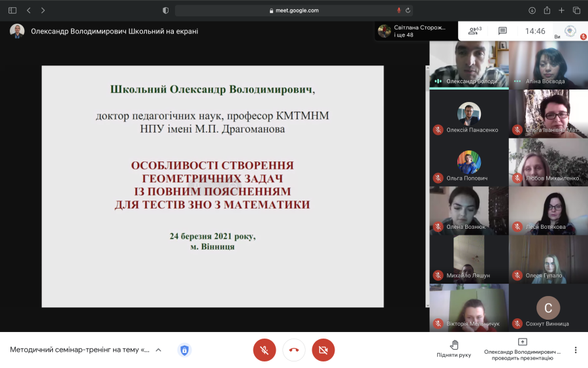Click the Світлана Сторож... і ще 48 notification
The image size is (588, 368).
tap(416, 31)
